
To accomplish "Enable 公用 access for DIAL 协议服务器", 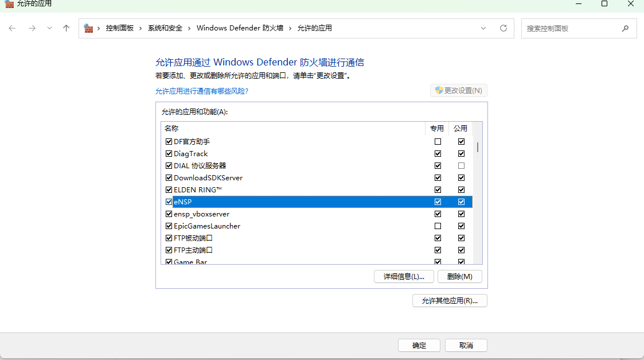I will click(x=461, y=165).
